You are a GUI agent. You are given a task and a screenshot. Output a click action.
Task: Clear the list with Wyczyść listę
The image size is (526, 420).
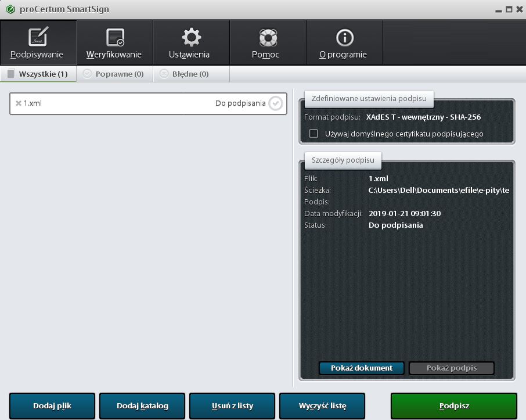tap(322, 405)
